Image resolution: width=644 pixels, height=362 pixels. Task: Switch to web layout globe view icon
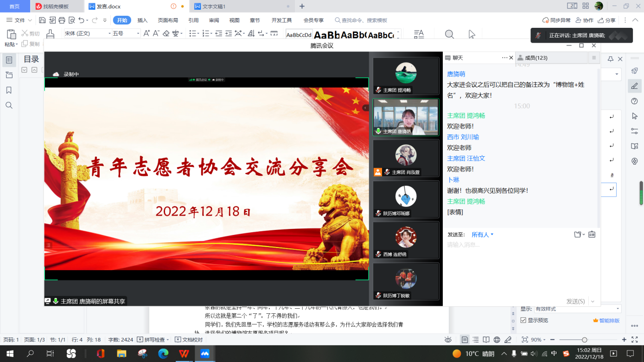coord(497,340)
